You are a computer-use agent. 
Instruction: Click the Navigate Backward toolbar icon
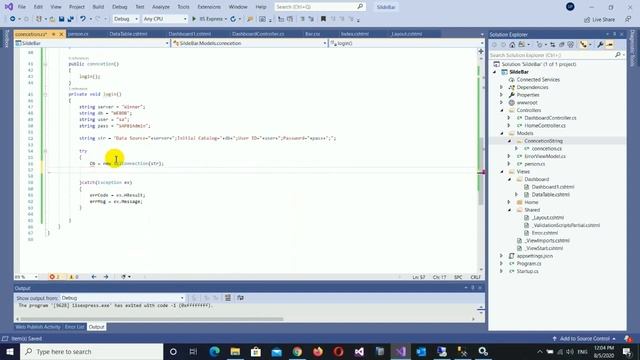click(13, 19)
